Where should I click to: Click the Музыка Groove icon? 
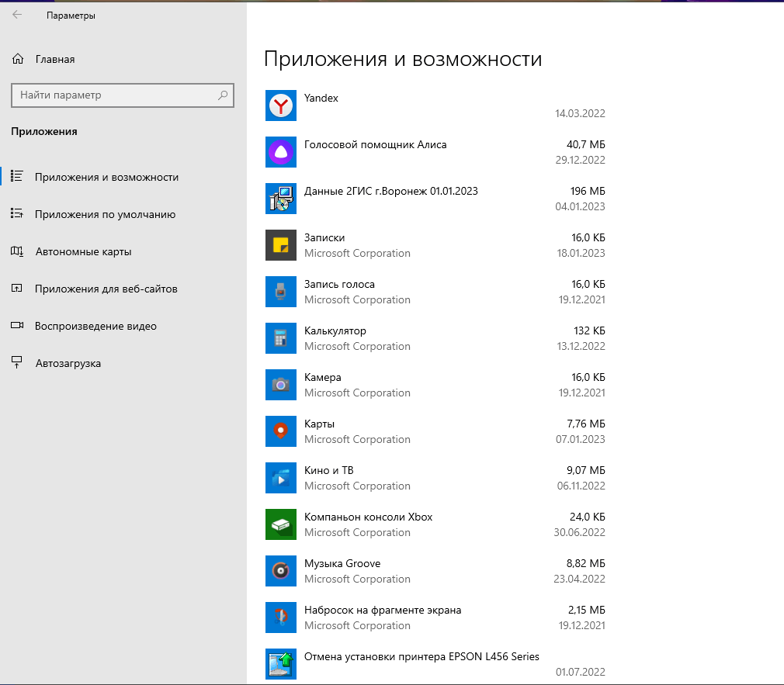[280, 571]
